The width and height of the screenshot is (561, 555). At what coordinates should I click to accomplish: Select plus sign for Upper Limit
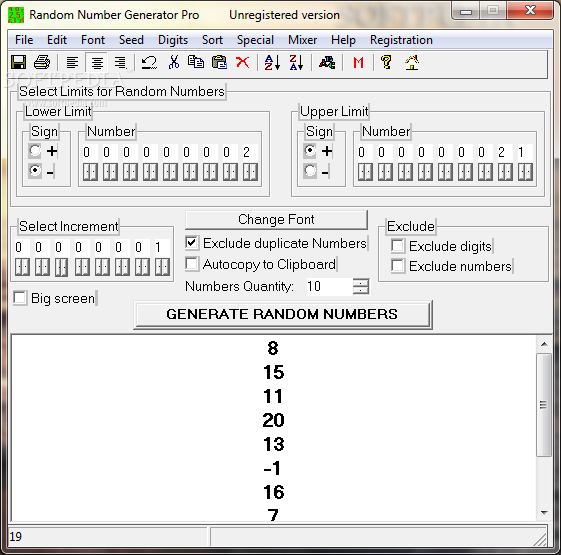pyautogui.click(x=310, y=151)
